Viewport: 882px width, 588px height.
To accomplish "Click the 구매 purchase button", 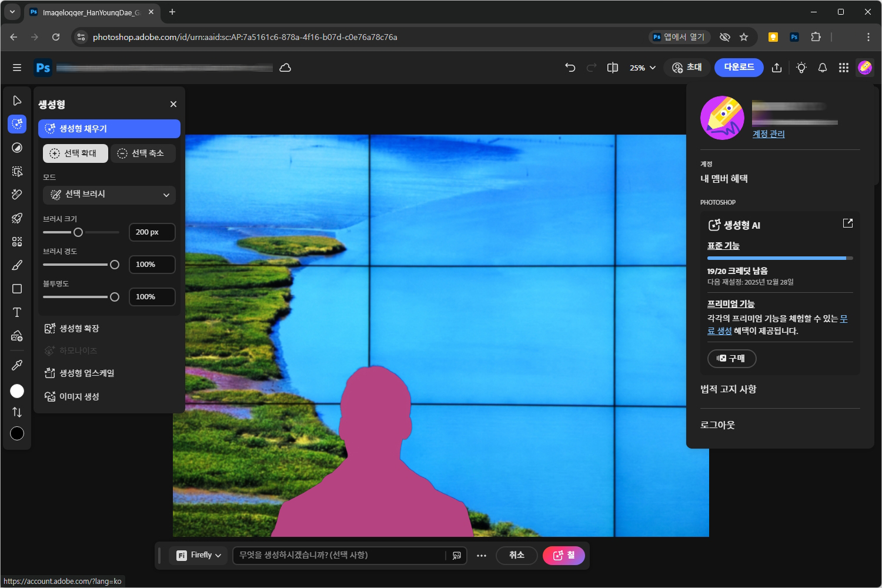I will (731, 358).
